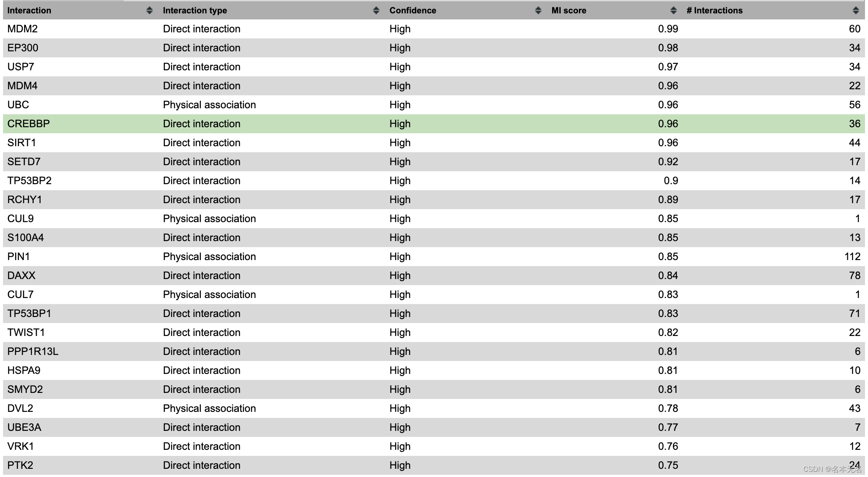Click sort icon for # Interactions column

856,10
